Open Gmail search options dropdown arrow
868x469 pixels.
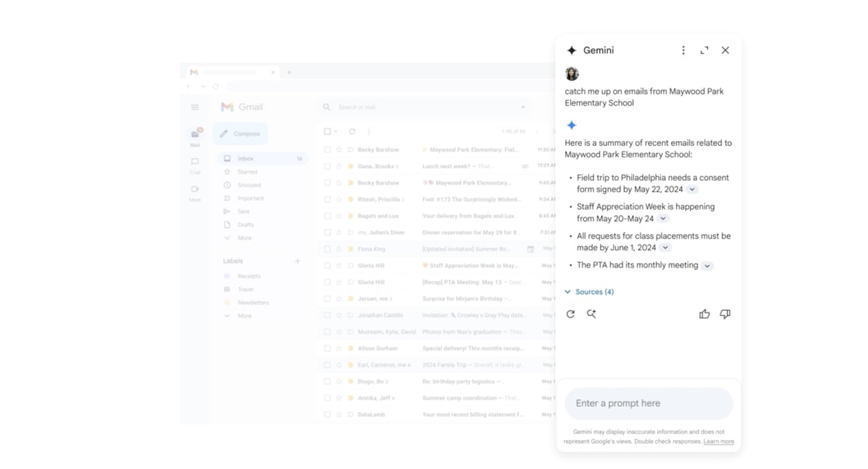[523, 107]
